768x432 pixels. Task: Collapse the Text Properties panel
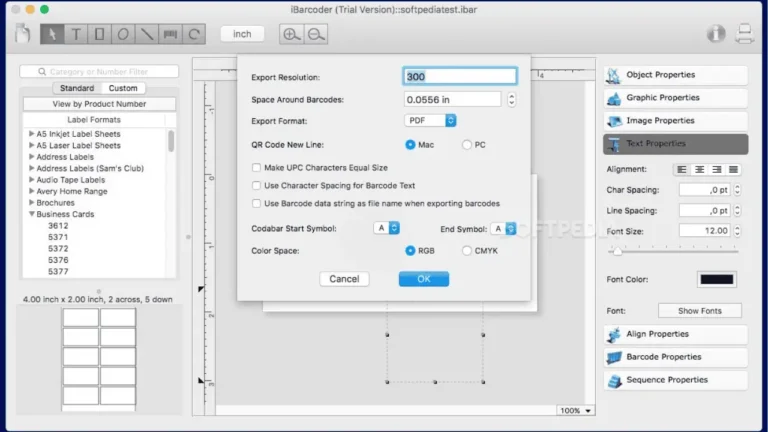pos(675,144)
